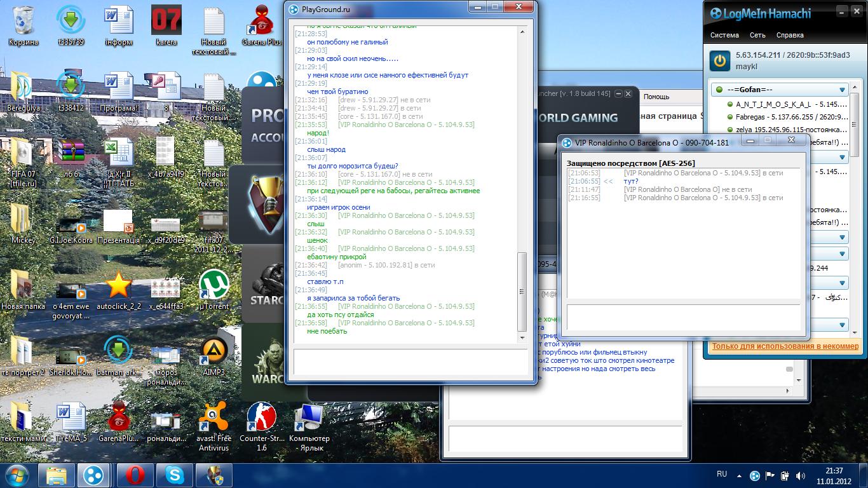Select the Warcraft tile in the launcher

pos(263,362)
